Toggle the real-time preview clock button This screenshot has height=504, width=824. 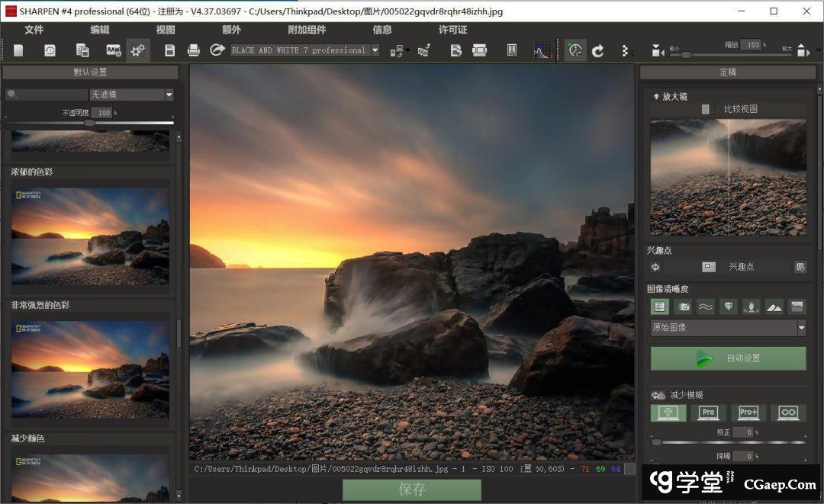pos(575,50)
